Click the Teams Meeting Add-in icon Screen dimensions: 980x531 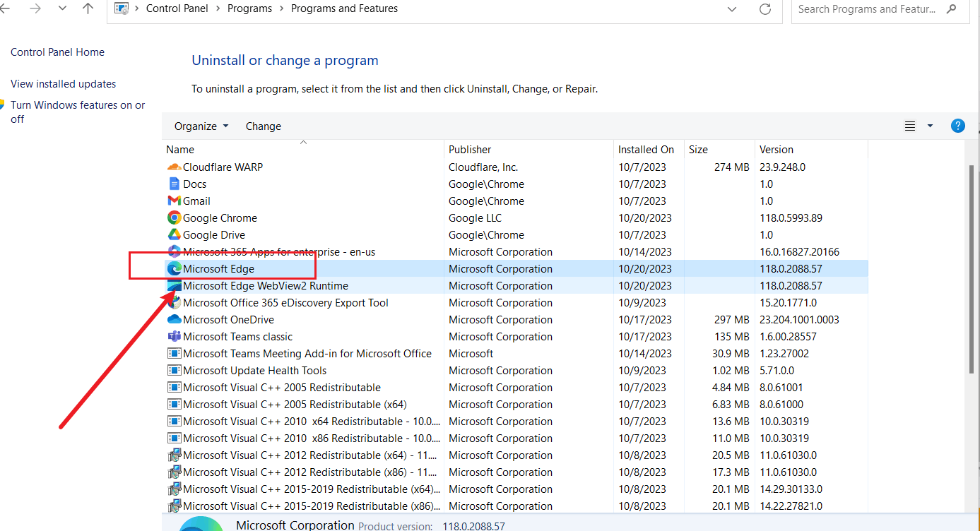(x=175, y=354)
